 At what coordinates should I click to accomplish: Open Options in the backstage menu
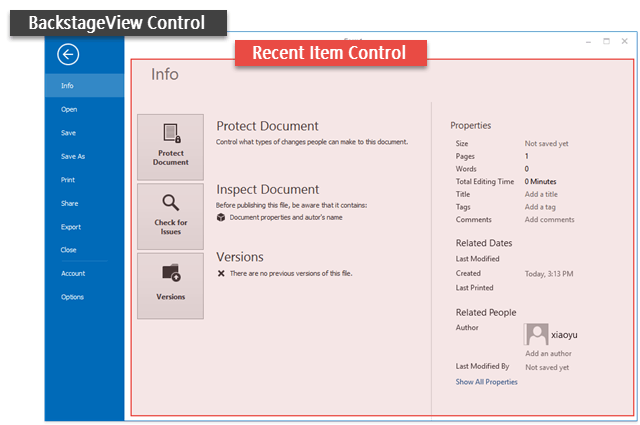(84, 297)
